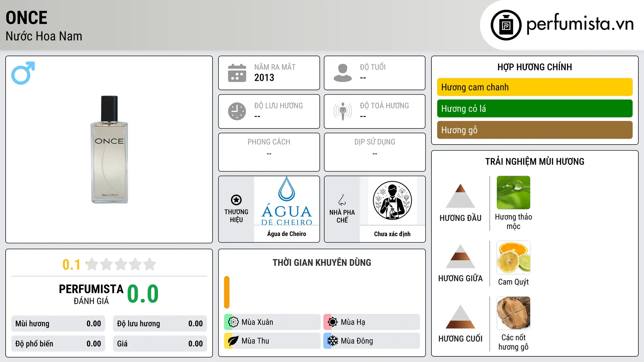Screen dimensions: 644x362
Task: Click the orange season usage bar
Action: click(x=227, y=292)
